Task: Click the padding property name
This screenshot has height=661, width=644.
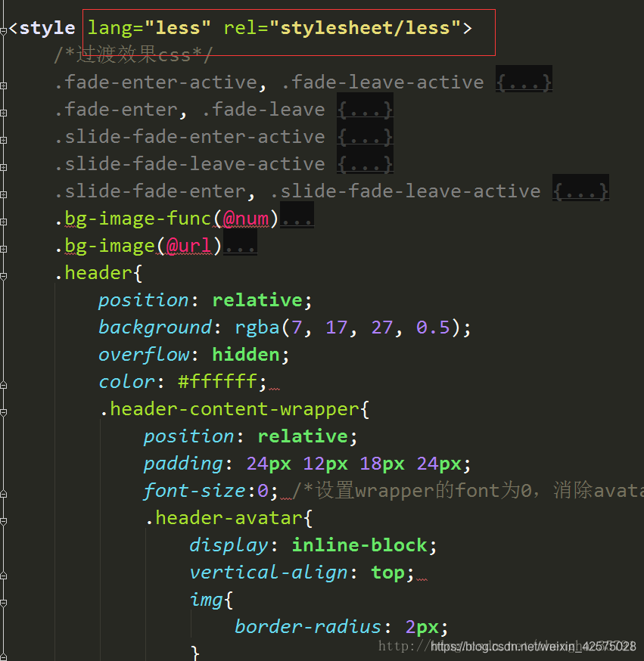Action: [x=183, y=464]
